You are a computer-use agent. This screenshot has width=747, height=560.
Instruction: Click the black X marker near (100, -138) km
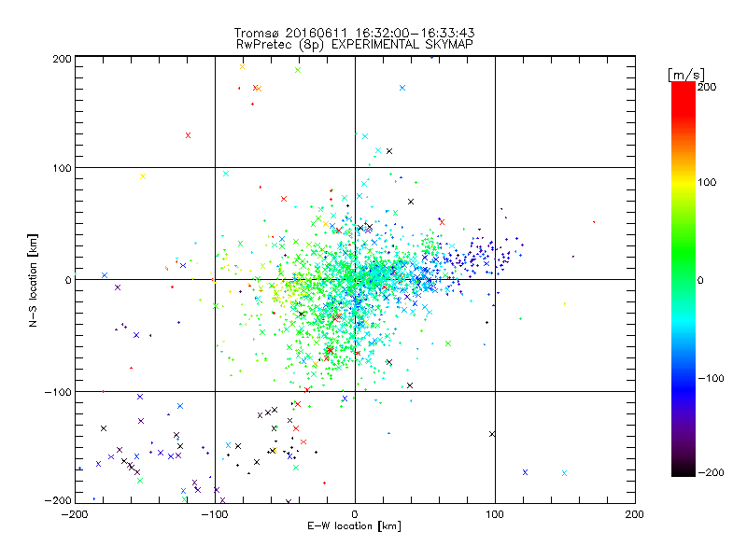point(492,434)
